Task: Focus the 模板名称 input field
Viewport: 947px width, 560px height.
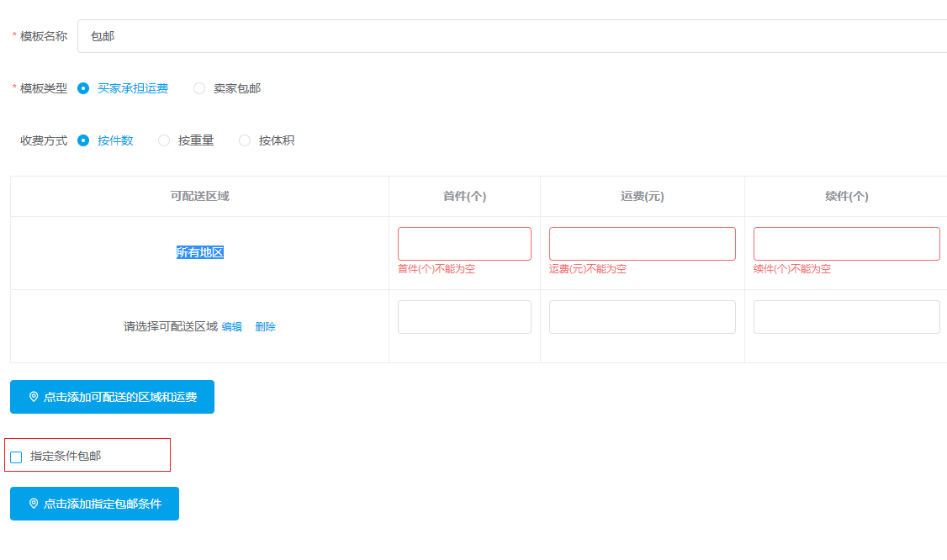Action: pyautogui.click(x=511, y=36)
